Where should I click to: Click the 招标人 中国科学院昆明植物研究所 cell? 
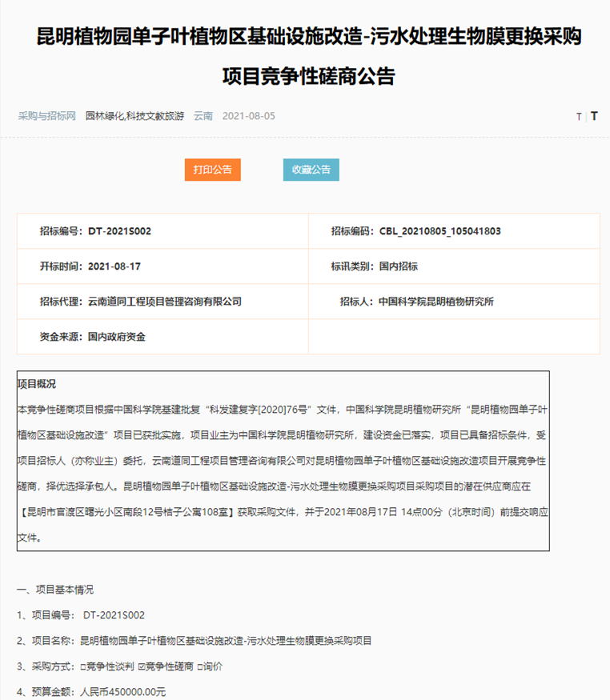(454, 302)
